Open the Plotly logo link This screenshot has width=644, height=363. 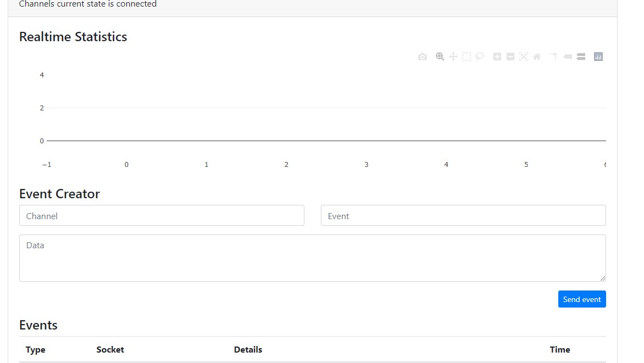point(598,57)
